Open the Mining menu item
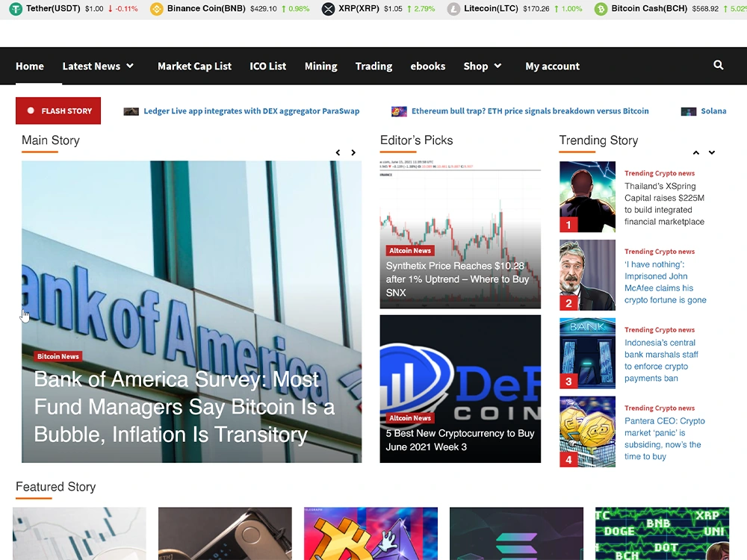Image resolution: width=747 pixels, height=560 pixels. 320,66
